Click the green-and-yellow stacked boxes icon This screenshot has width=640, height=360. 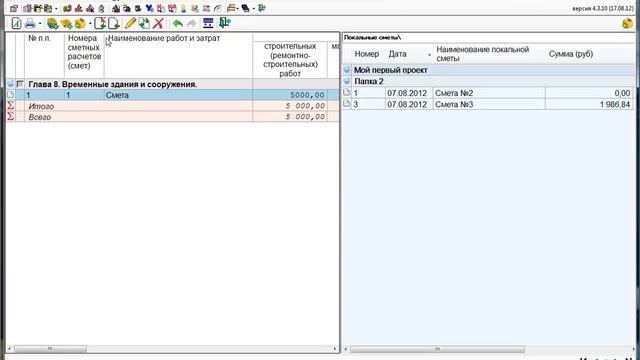tap(53, 24)
